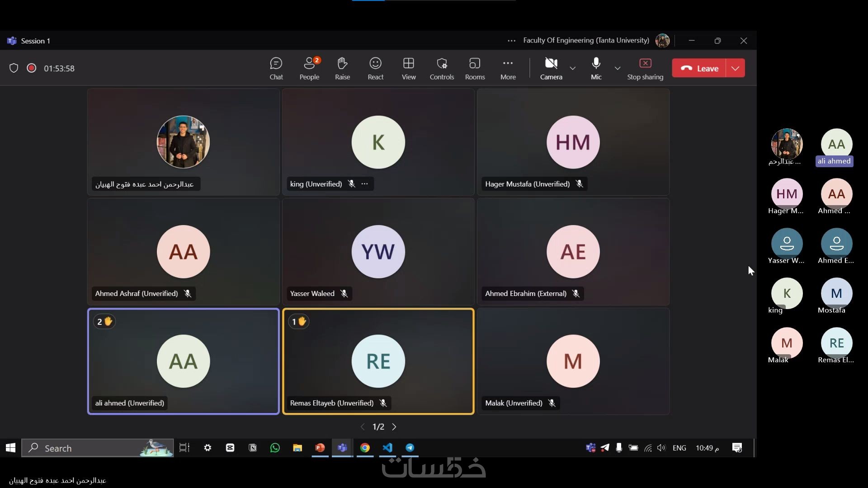Go to next participants page
The height and width of the screenshot is (488, 868).
394,427
